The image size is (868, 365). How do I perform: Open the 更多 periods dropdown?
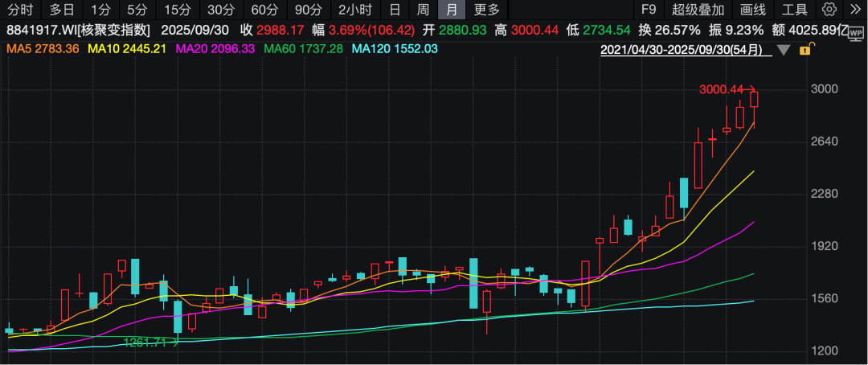[486, 10]
